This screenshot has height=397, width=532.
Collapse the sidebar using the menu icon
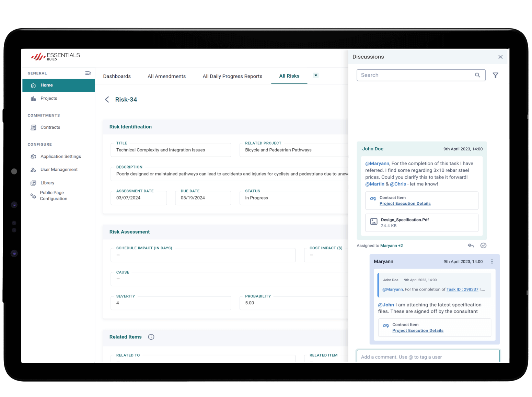tap(88, 73)
